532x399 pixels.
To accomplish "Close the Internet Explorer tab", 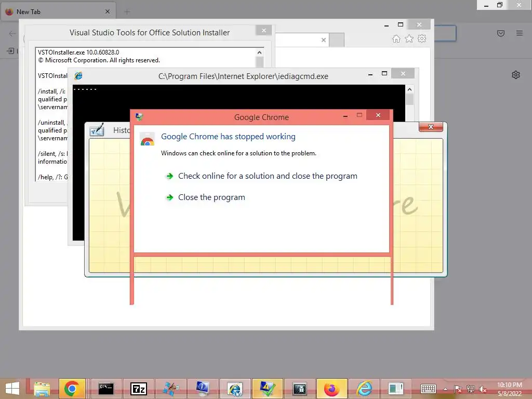I will pos(323,40).
